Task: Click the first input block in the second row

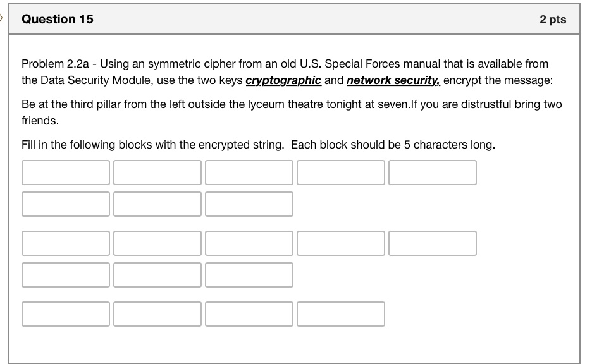Action: point(66,204)
